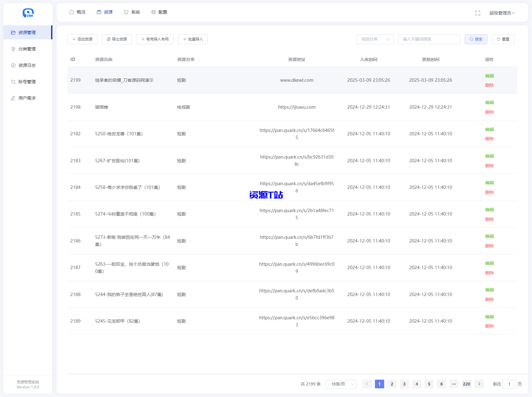The height and width of the screenshot is (397, 532).
Task: Expand the 筛选分类 category filter dropdown
Action: (375, 39)
